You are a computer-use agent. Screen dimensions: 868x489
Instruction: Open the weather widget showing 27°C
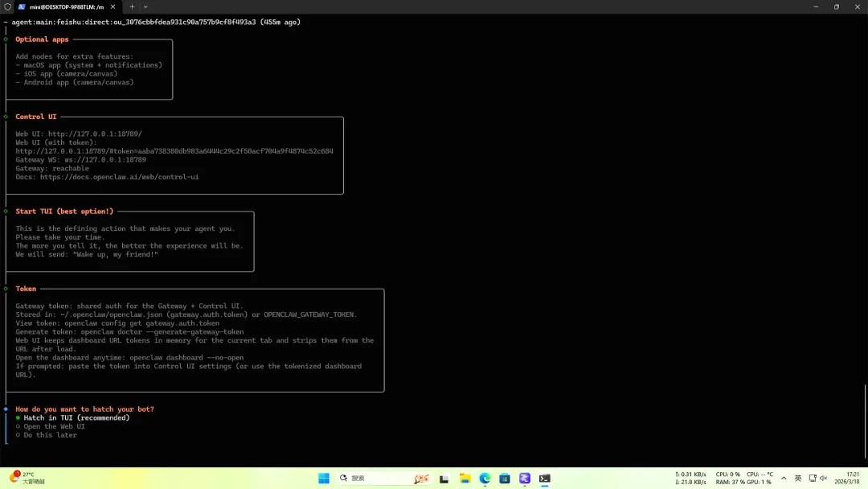(27, 478)
